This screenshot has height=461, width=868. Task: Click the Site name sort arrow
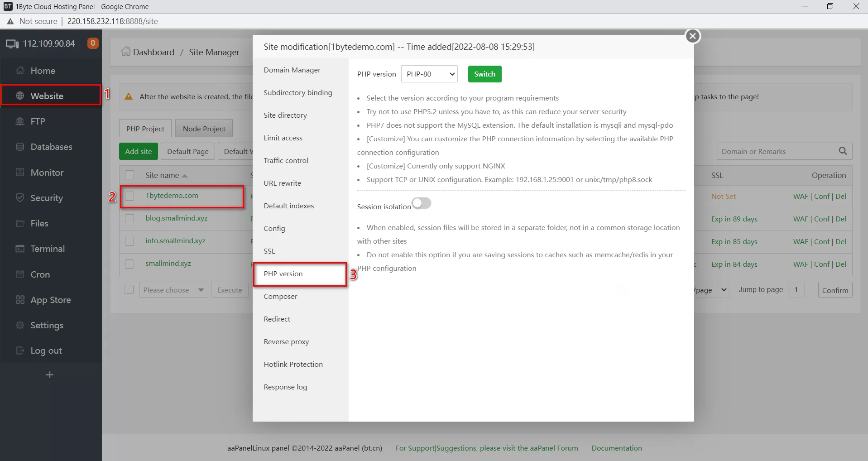(x=185, y=176)
